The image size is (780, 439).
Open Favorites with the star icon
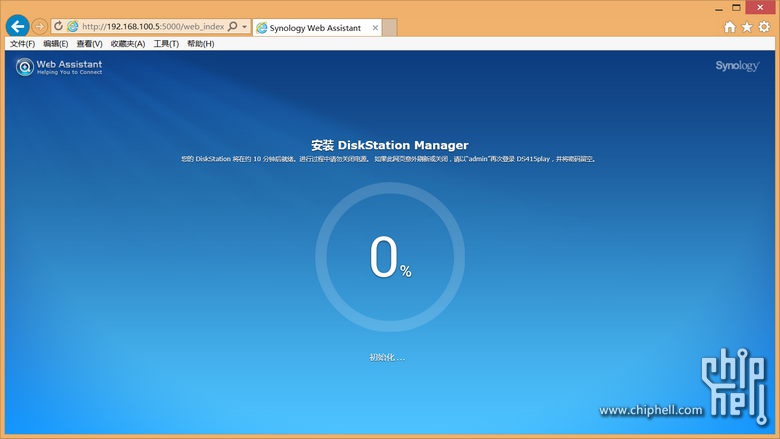coord(747,27)
